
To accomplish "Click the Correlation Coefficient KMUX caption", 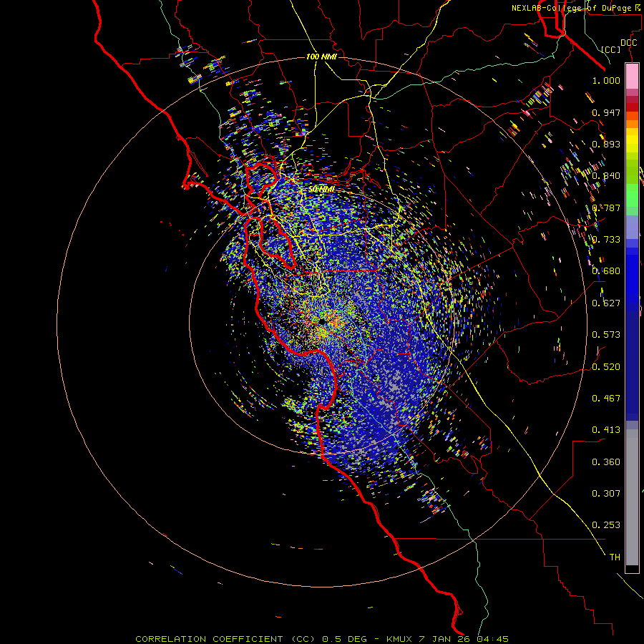I will pyautogui.click(x=321, y=639).
